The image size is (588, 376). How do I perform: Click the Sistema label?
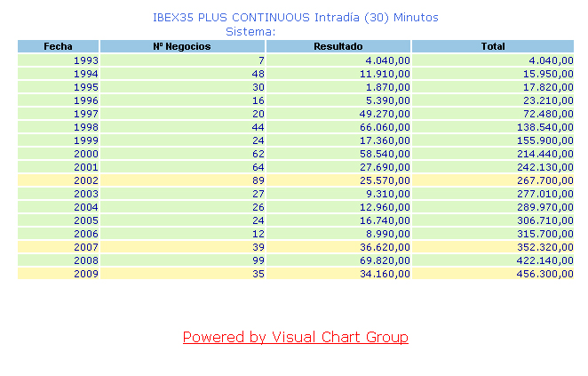(x=251, y=31)
